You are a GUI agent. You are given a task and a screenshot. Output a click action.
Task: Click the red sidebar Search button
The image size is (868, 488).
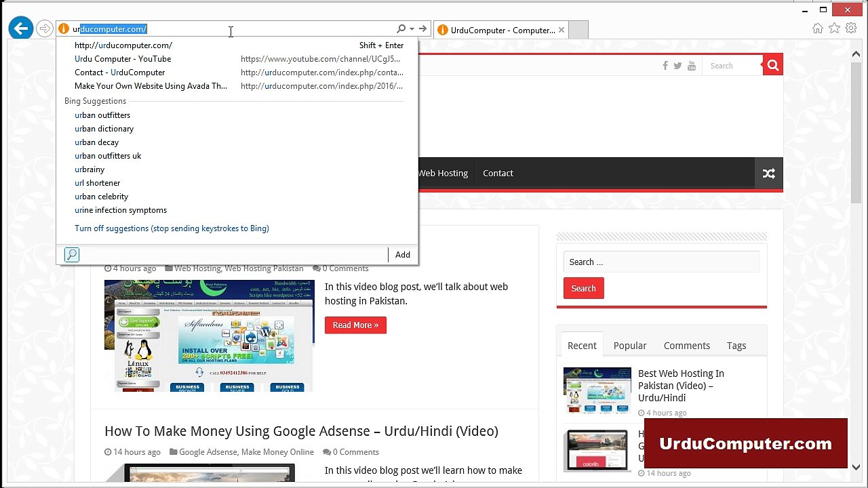[583, 289]
